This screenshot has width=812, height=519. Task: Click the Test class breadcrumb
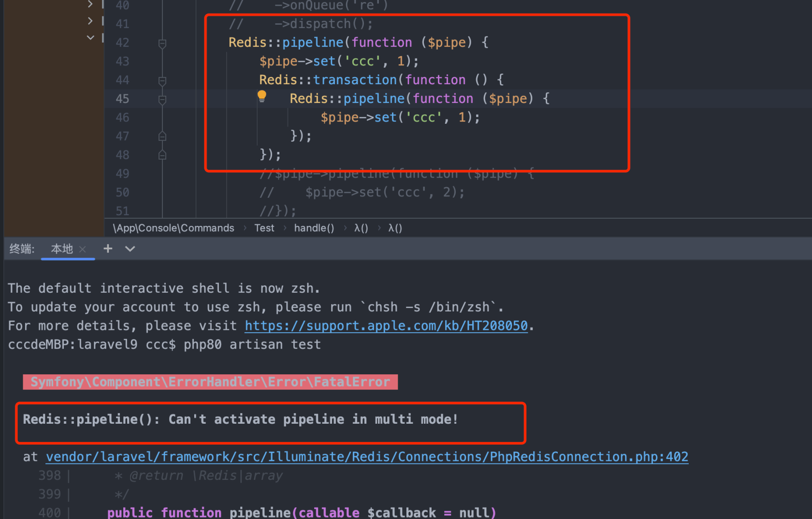[x=264, y=228]
